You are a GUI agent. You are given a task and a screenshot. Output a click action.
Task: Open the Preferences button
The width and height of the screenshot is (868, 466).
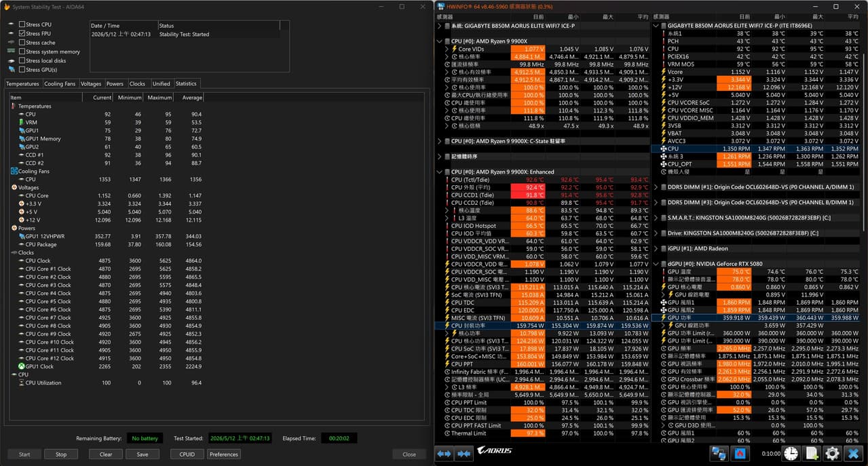coord(224,454)
